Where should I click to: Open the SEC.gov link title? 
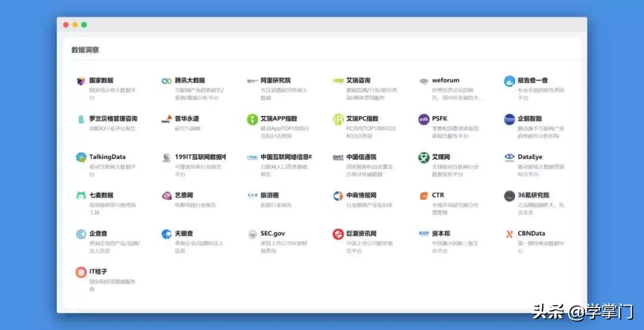point(273,233)
